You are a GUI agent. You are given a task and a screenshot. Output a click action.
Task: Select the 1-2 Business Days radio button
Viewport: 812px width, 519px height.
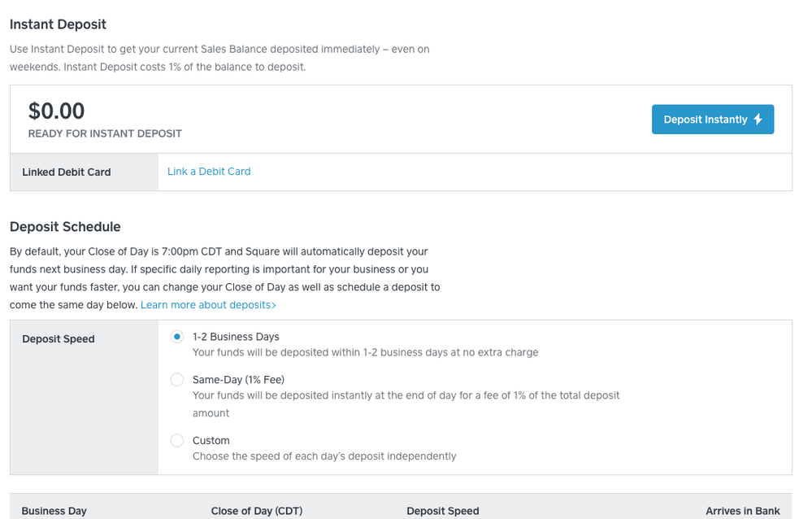coord(177,337)
